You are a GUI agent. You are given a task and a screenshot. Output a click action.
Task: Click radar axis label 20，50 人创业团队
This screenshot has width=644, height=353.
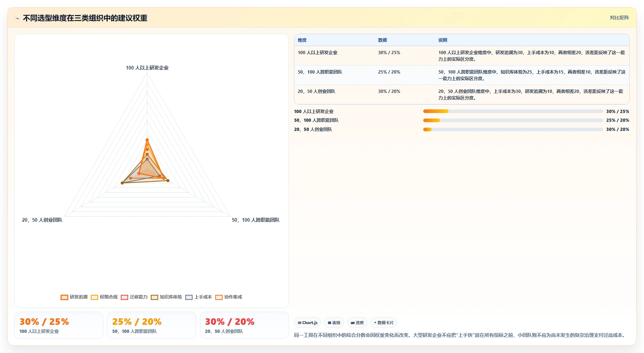tap(42, 220)
